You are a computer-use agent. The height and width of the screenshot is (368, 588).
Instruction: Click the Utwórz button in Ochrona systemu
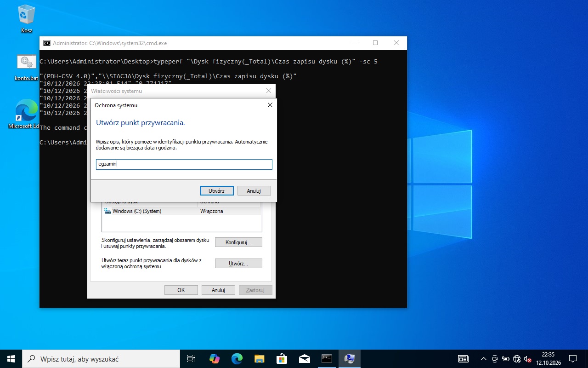tap(217, 190)
